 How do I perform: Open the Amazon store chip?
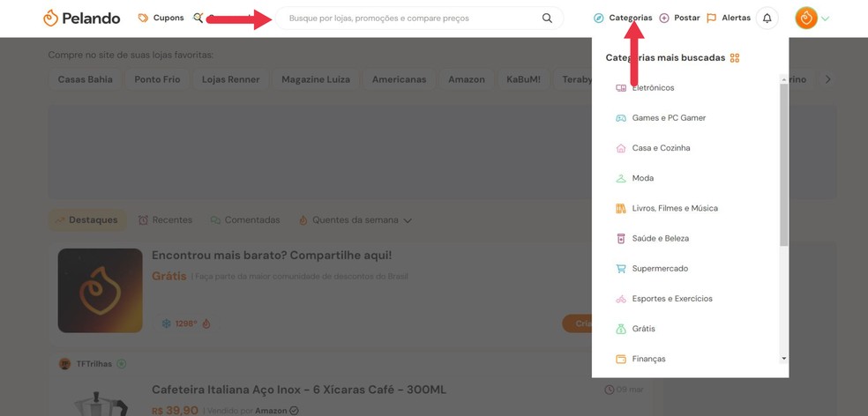(467, 79)
